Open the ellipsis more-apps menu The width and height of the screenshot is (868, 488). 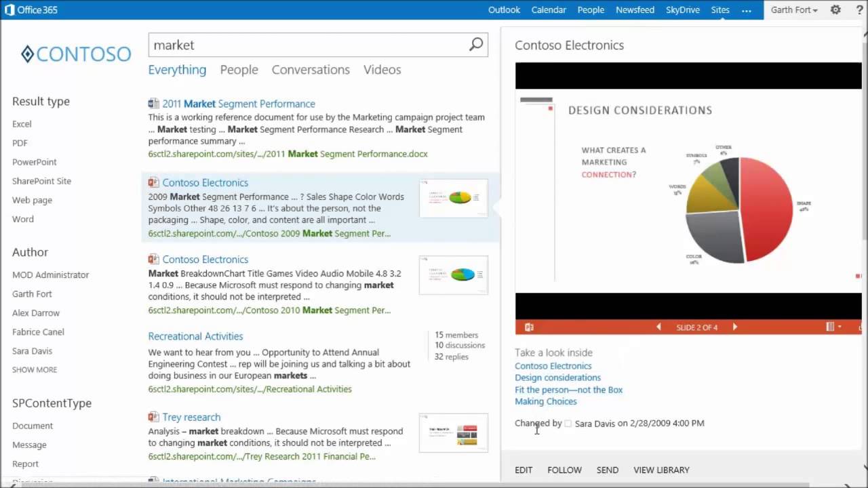click(x=747, y=9)
